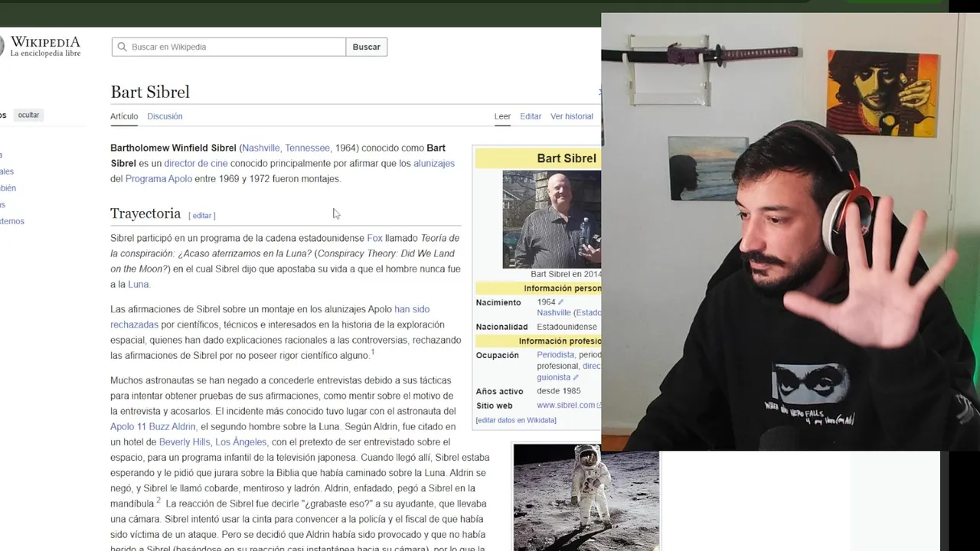Open the astronaut on the Moon image
This screenshot has height=551, width=980.
pos(586,497)
